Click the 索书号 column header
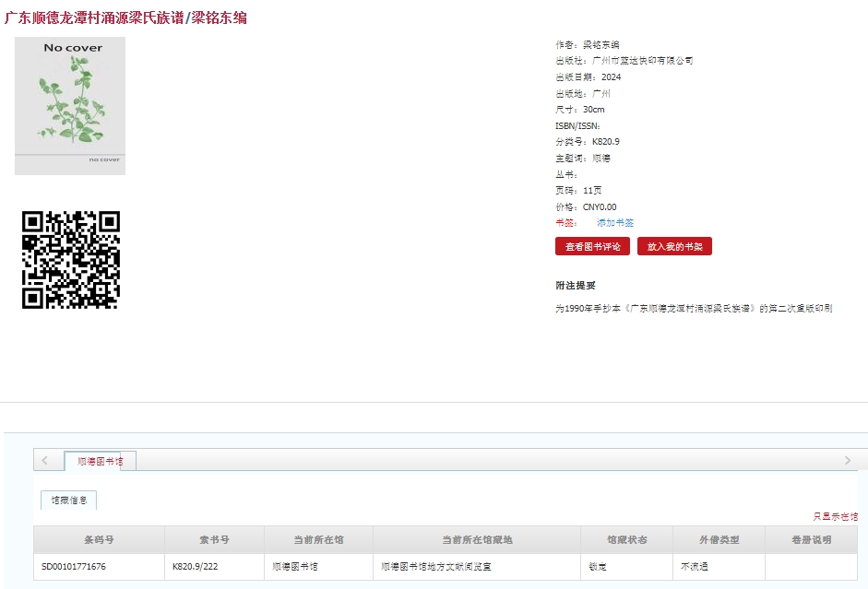 point(214,540)
